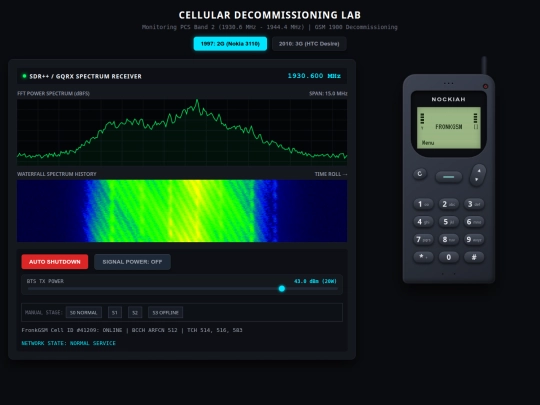Click the AUTO SHUTDOWN button
This screenshot has width=540, height=405.
tap(55, 262)
